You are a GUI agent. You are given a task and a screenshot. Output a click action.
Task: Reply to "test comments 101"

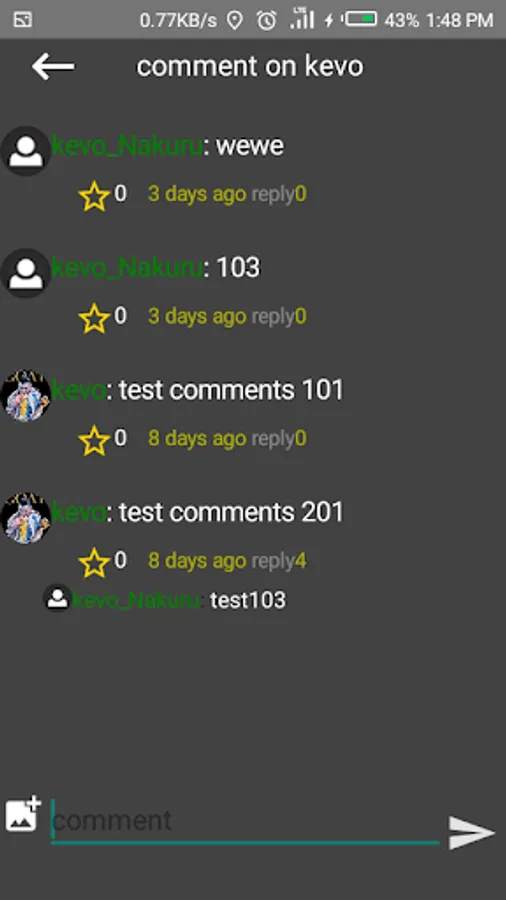coord(273,439)
